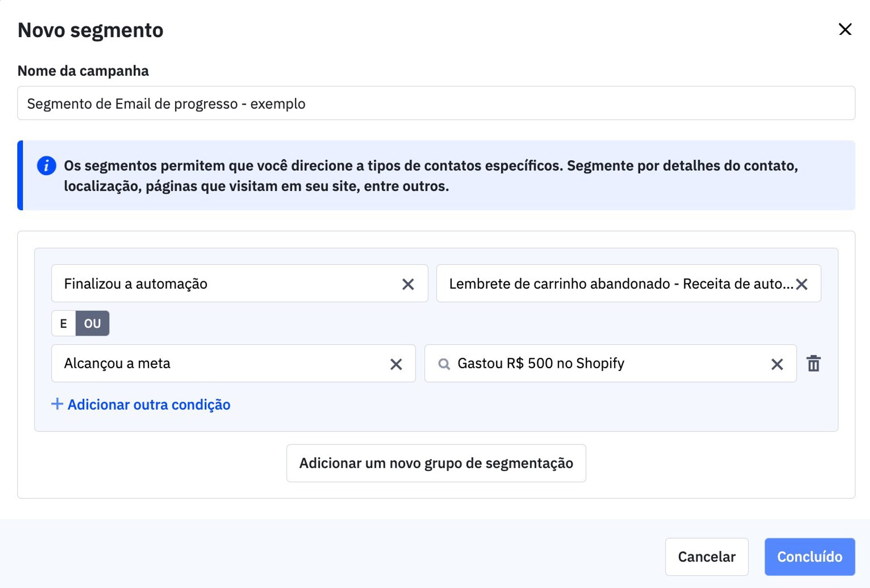Switch condition operator to E
The height and width of the screenshot is (588, 870).
(x=63, y=323)
